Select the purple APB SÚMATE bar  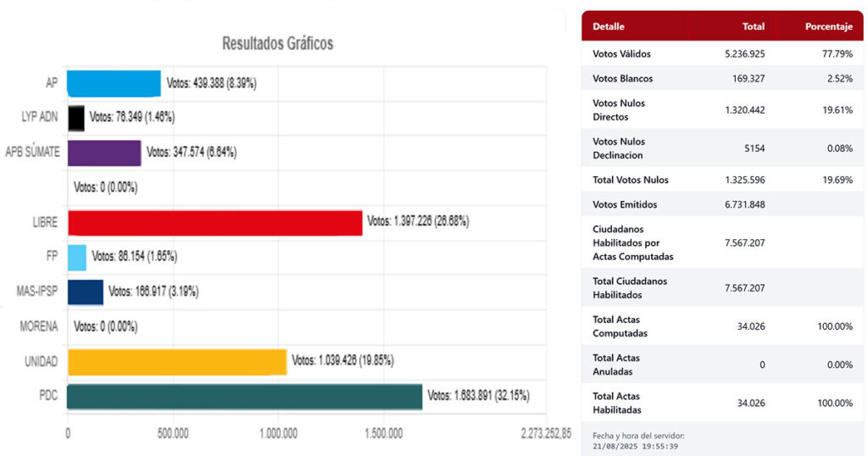tap(103, 153)
